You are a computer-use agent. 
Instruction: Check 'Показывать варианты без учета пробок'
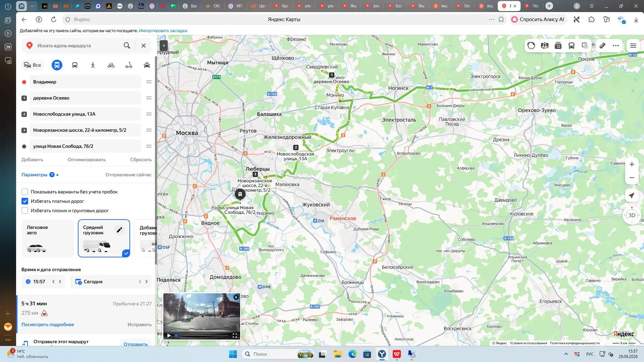[25, 192]
